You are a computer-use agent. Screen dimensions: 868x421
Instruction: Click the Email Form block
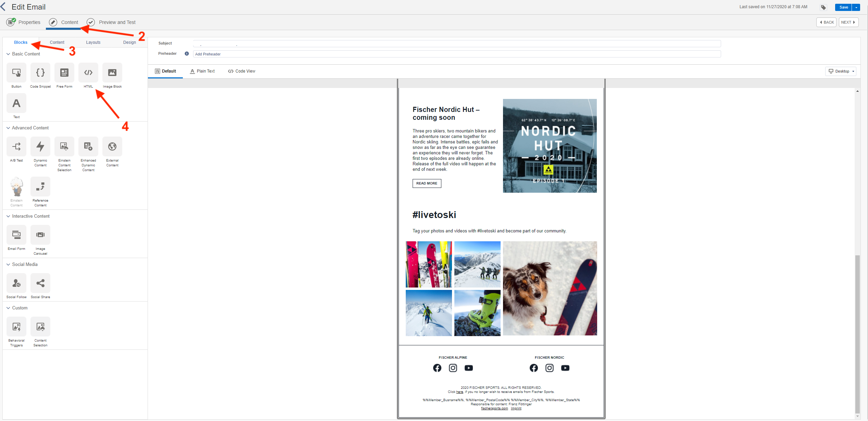click(16, 235)
